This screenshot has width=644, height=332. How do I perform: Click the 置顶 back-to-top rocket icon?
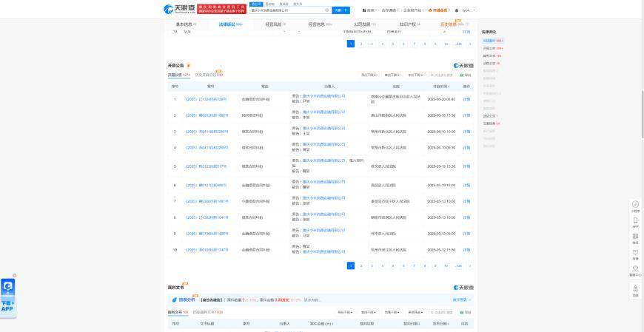(x=635, y=291)
